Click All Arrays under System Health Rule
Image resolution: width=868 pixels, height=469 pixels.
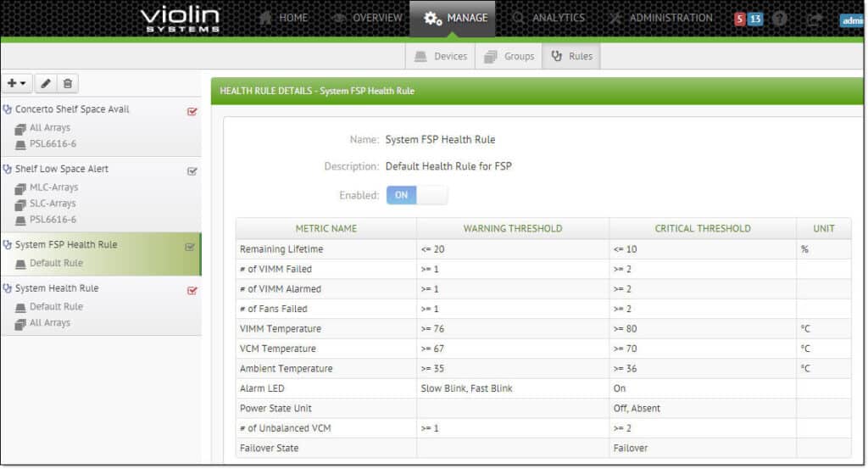coord(50,323)
